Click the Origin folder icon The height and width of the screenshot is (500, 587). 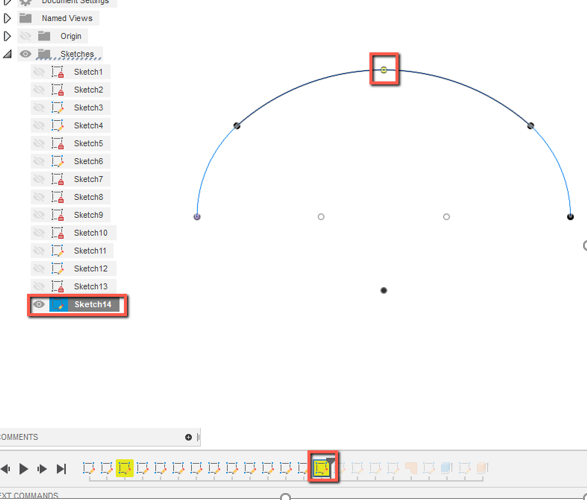44,36
